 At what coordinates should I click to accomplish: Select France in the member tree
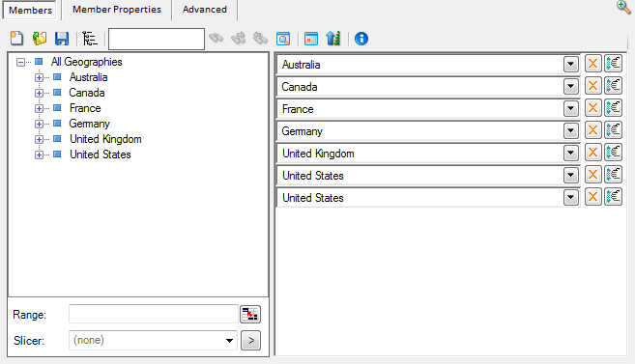coord(85,108)
